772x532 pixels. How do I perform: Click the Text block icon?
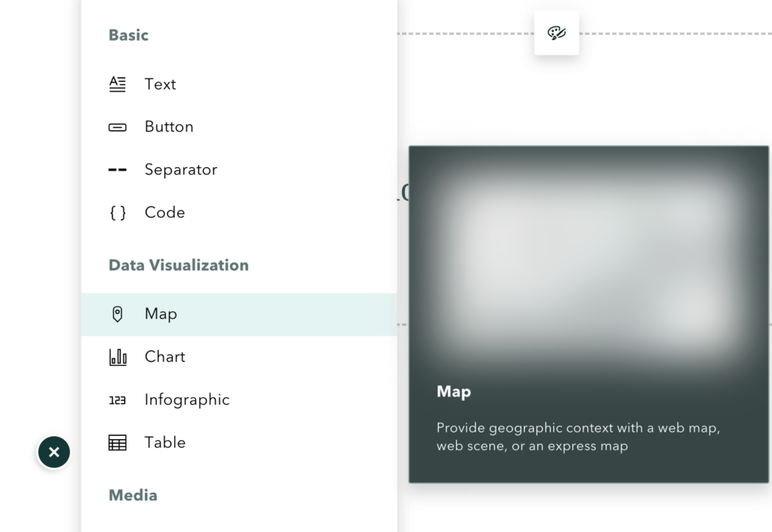click(117, 84)
